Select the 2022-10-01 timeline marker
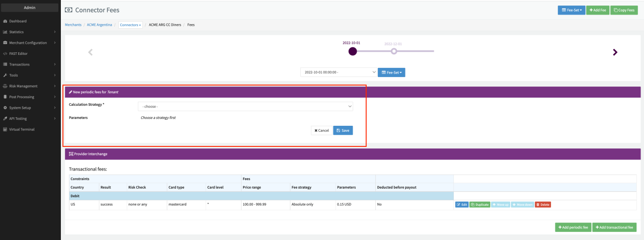The width and height of the screenshot is (644, 240). pos(352,51)
